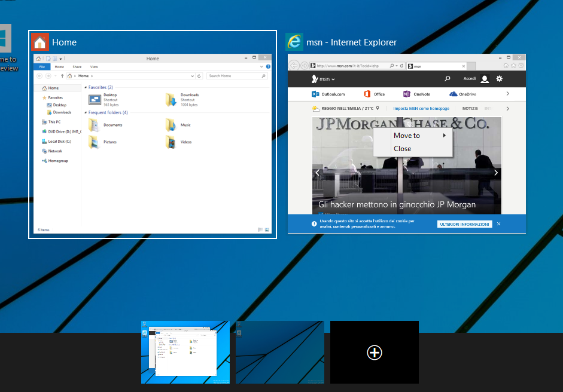Select the msn Internet Explorer window thumbnail
The width and height of the screenshot is (563, 392).
click(406, 143)
